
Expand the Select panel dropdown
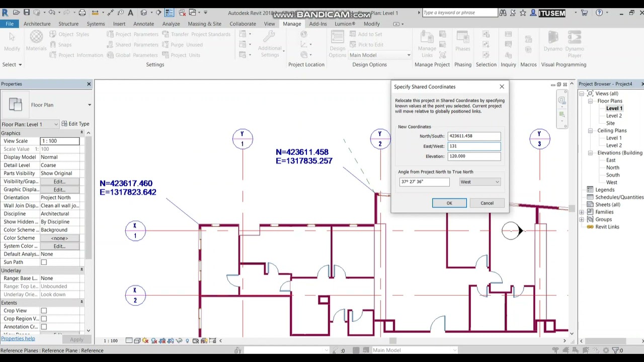pos(12,65)
